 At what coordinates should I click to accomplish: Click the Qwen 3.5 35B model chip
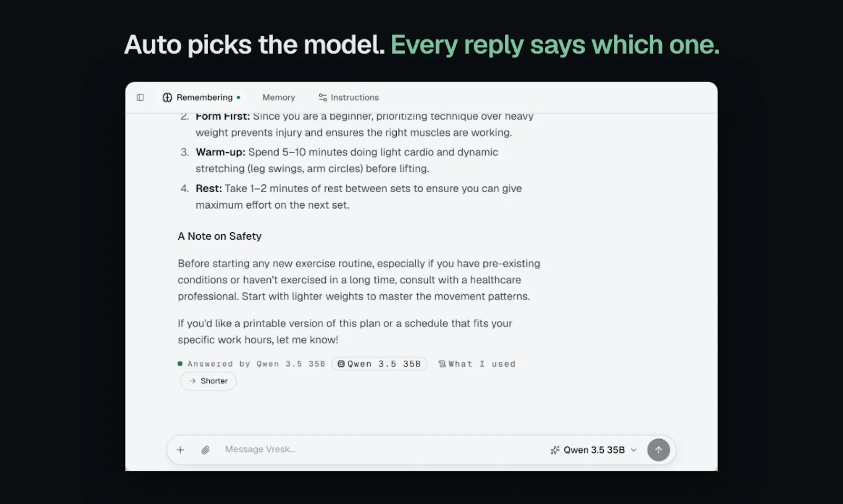pyautogui.click(x=379, y=364)
